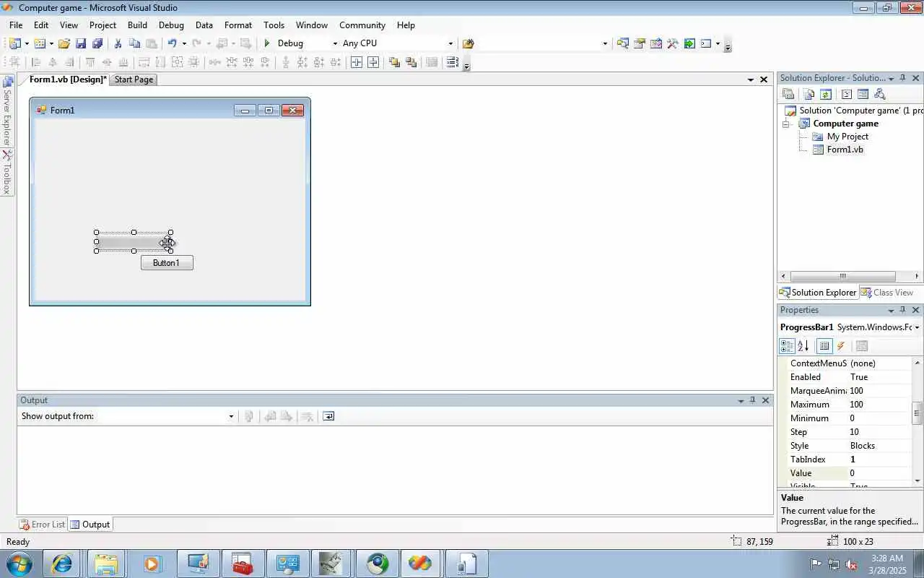Click View Code icon in Solution Explorer
The height and width of the screenshot is (578, 924).
[847, 94]
